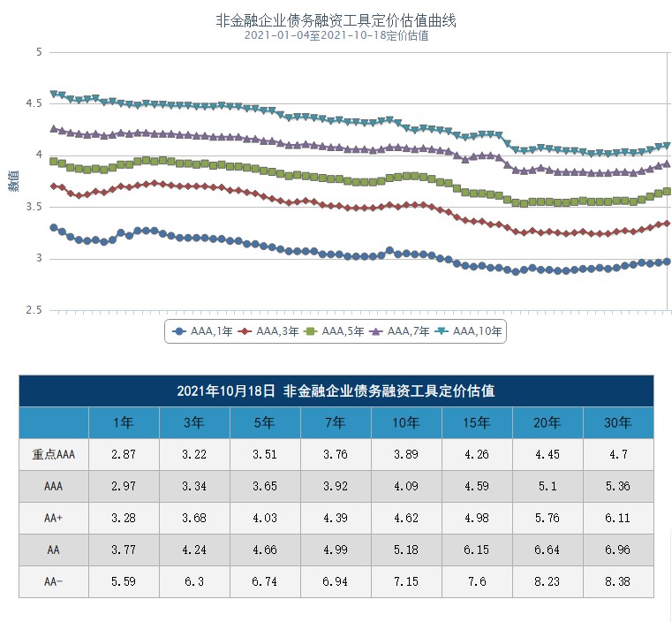The width and height of the screenshot is (672, 622).
Task: Hide the AAA,7年 series via legend
Action: point(397,332)
